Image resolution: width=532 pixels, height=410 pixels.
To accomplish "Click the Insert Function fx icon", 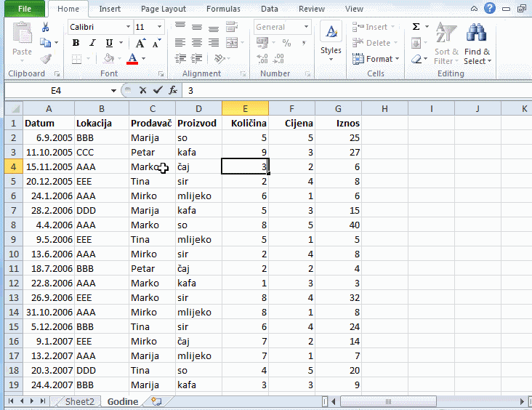I will pyautogui.click(x=173, y=90).
